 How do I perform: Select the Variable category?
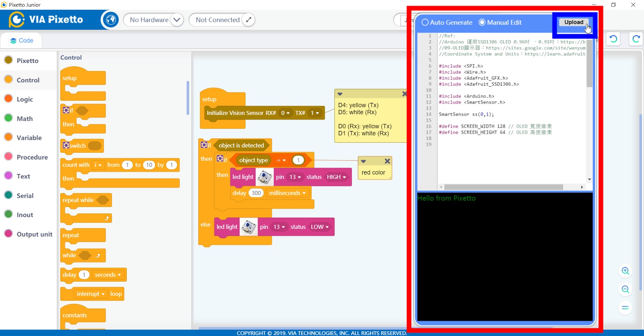(x=29, y=137)
